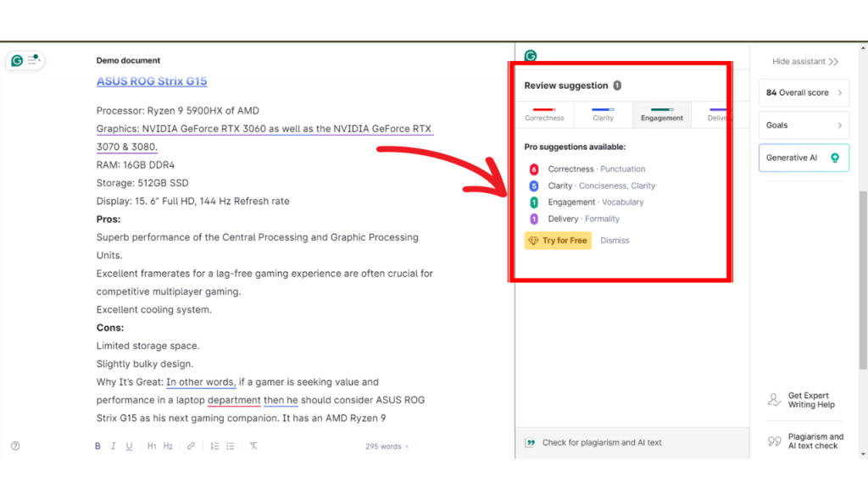This screenshot has height=488, width=868.
Task: Apply Heading 1 style
Action: 152,446
